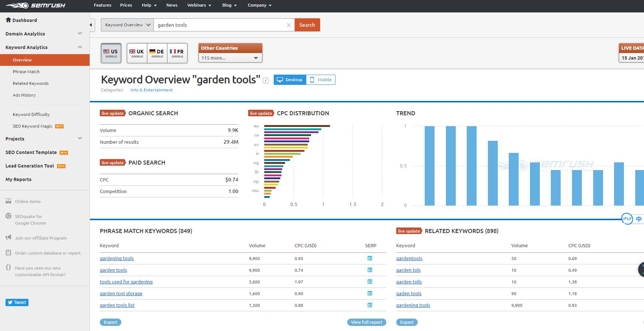Open Features page
The image size is (644, 331).
click(103, 5)
